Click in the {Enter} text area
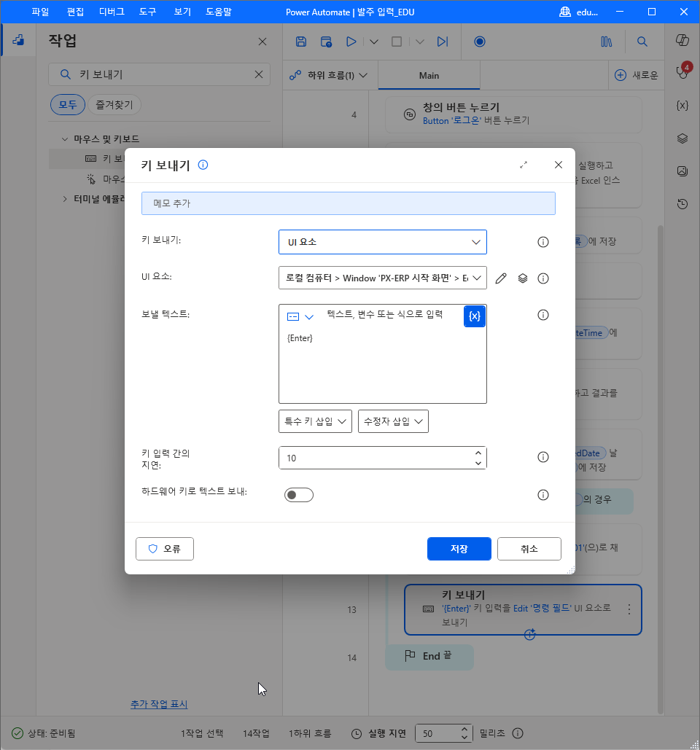This screenshot has width=700, height=750. 383,364
